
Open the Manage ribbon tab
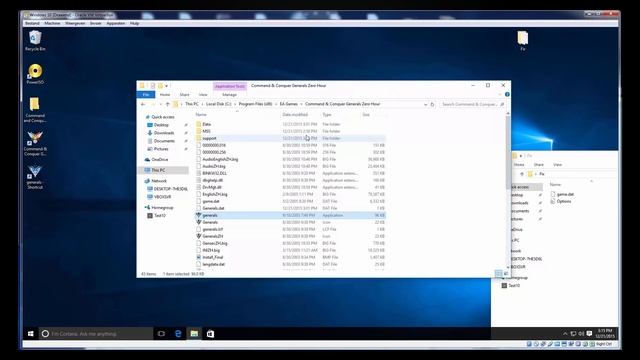tap(229, 95)
